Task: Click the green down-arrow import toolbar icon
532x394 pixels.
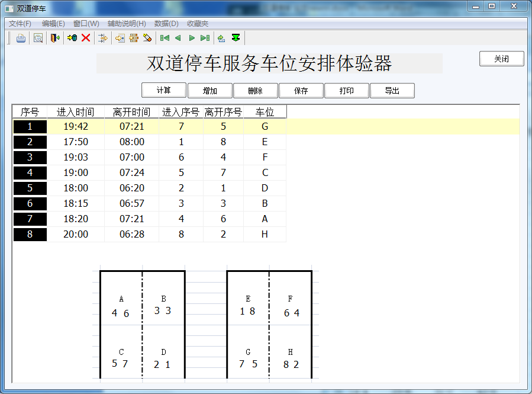Action: 235,38
